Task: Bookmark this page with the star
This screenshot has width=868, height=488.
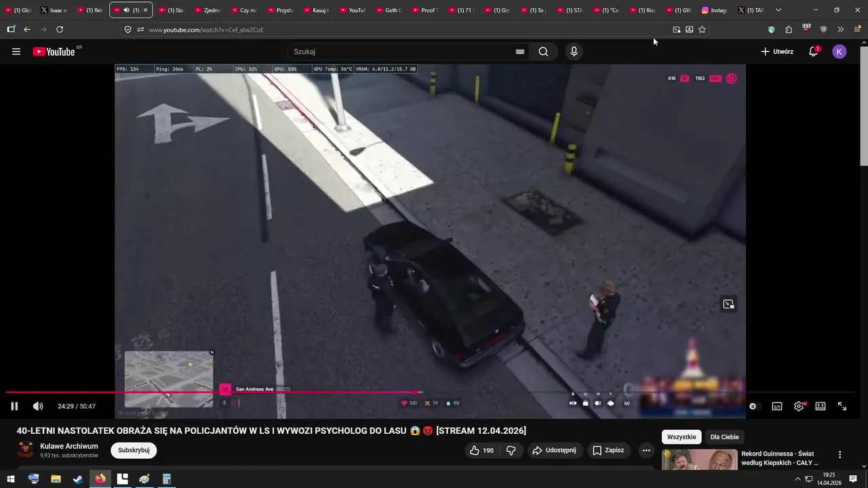Action: 702,29
